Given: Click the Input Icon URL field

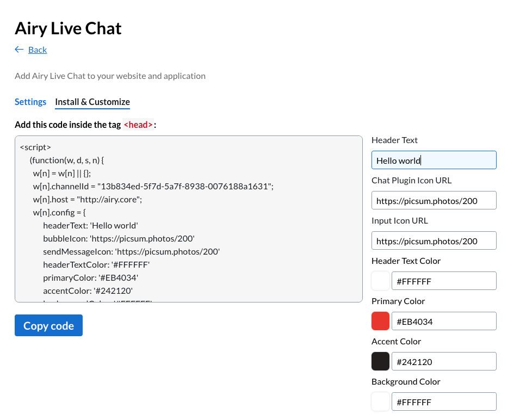Looking at the screenshot, I should click(434, 240).
